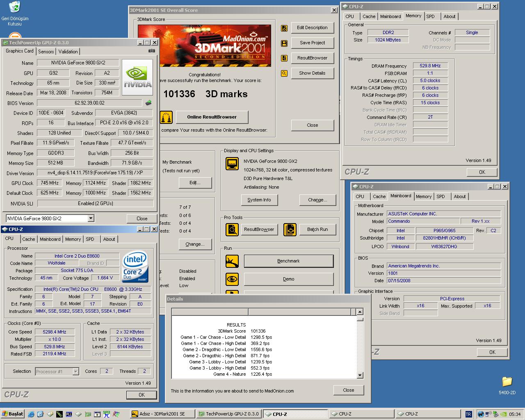Click the Online ResultBrowser button
This screenshot has width=525, height=420.
click(212, 117)
